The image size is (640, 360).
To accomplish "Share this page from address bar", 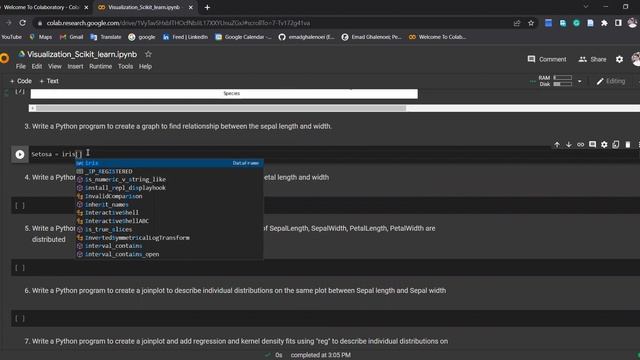I will coord(517,23).
